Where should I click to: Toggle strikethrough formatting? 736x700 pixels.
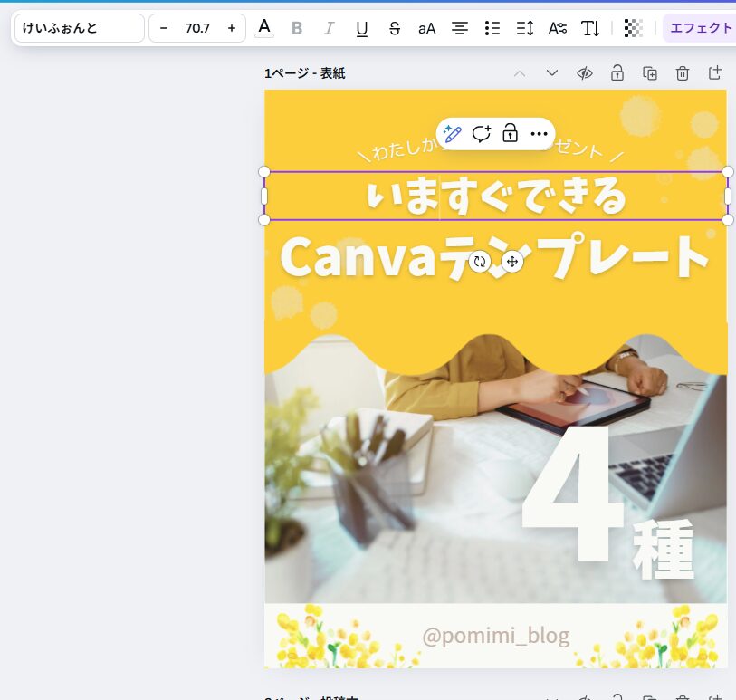[x=395, y=29]
